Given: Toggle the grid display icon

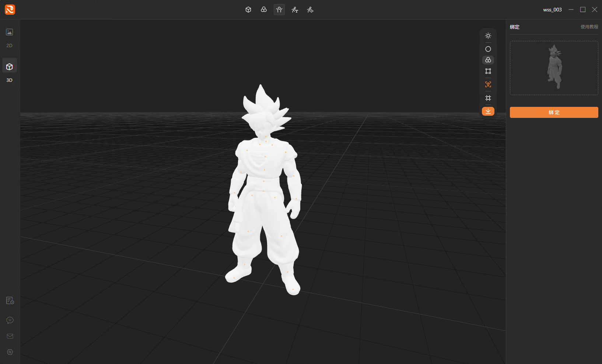Looking at the screenshot, I should tap(488, 98).
